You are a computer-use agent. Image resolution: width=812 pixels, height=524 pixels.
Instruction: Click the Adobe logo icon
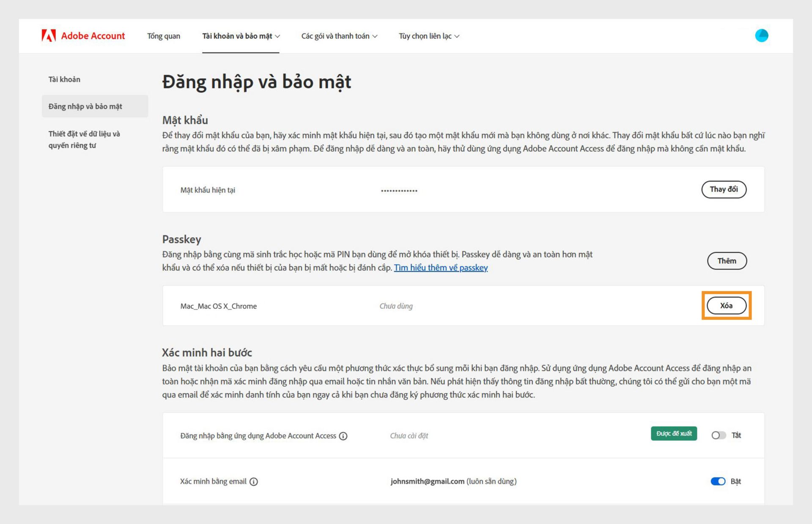(x=49, y=36)
